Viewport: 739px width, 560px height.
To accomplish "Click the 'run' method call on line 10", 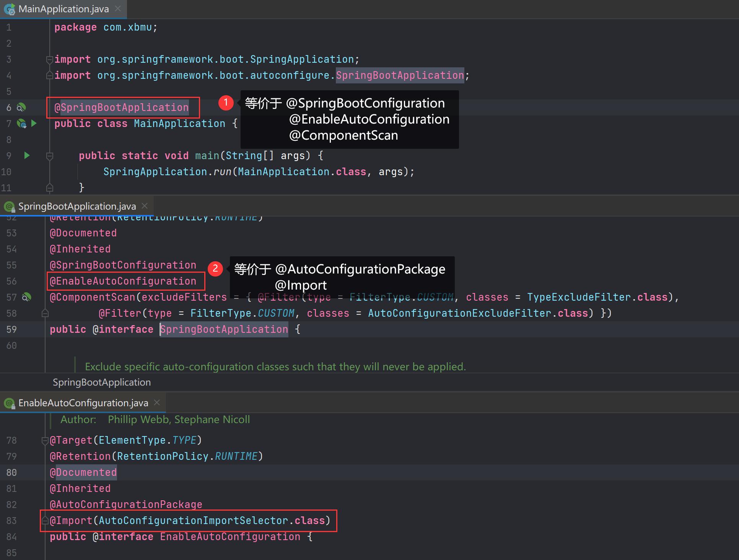I will (223, 172).
